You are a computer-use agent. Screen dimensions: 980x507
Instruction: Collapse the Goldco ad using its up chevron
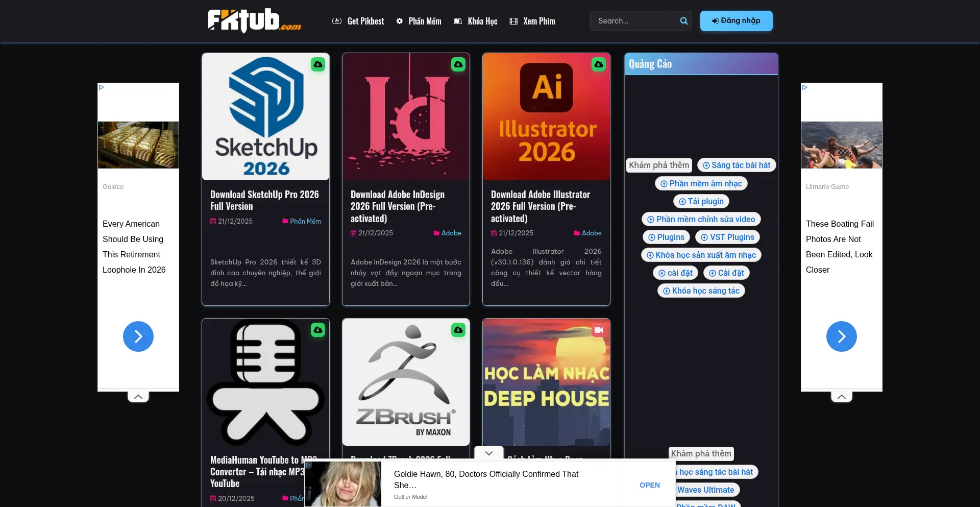pos(138,396)
